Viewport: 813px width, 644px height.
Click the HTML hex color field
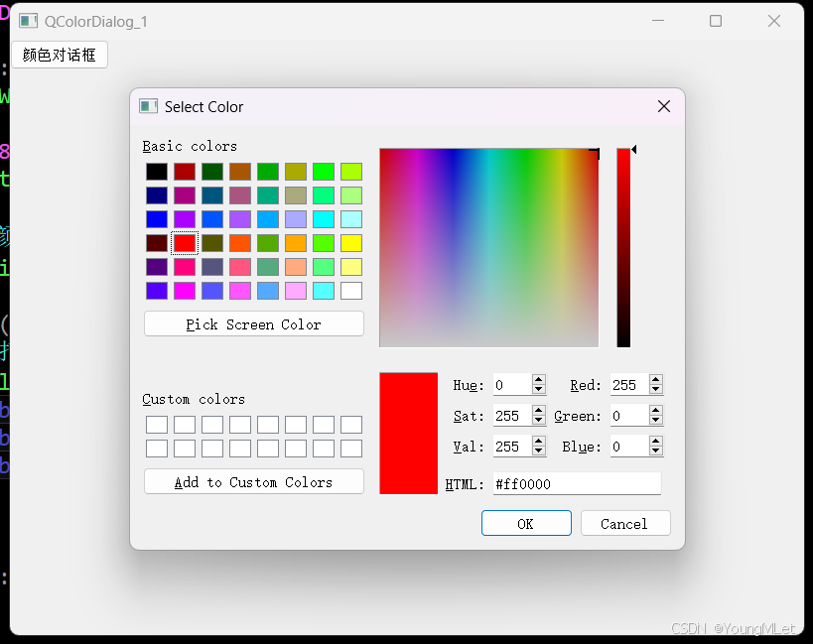[x=577, y=484]
